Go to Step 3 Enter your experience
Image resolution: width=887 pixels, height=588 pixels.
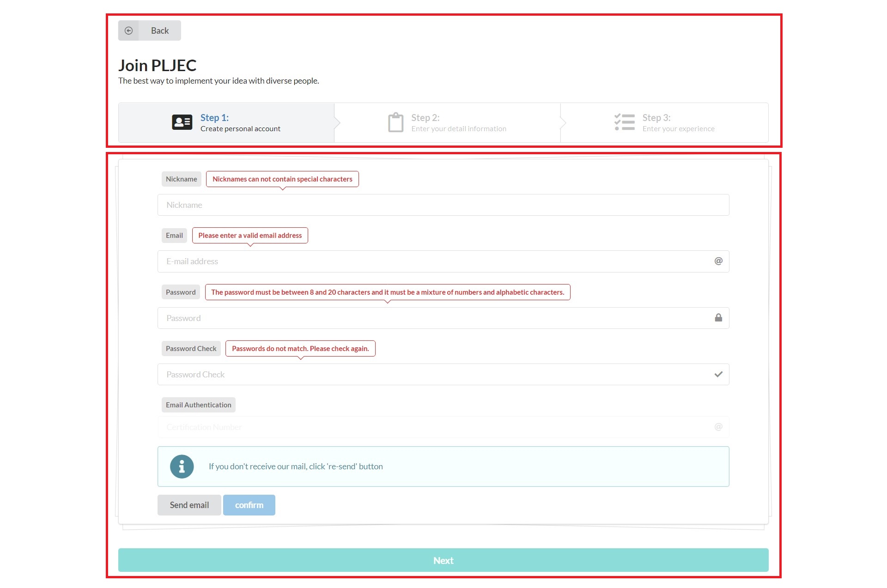pyautogui.click(x=678, y=123)
